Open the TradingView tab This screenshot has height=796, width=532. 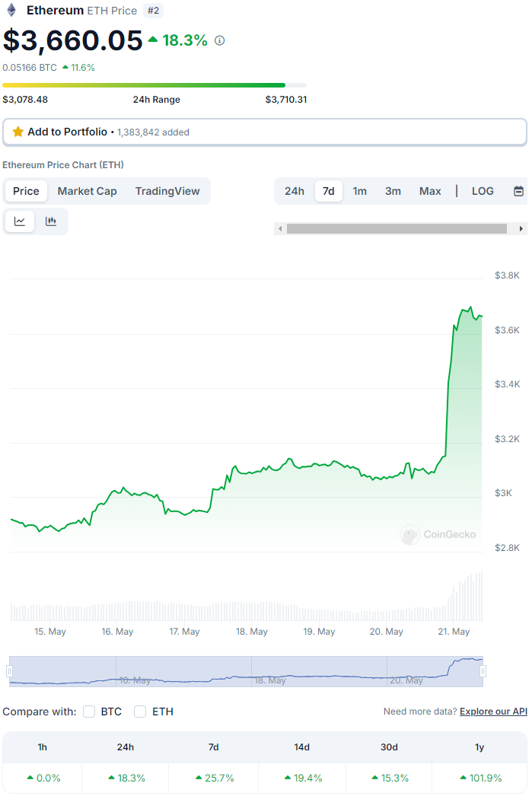click(x=167, y=191)
